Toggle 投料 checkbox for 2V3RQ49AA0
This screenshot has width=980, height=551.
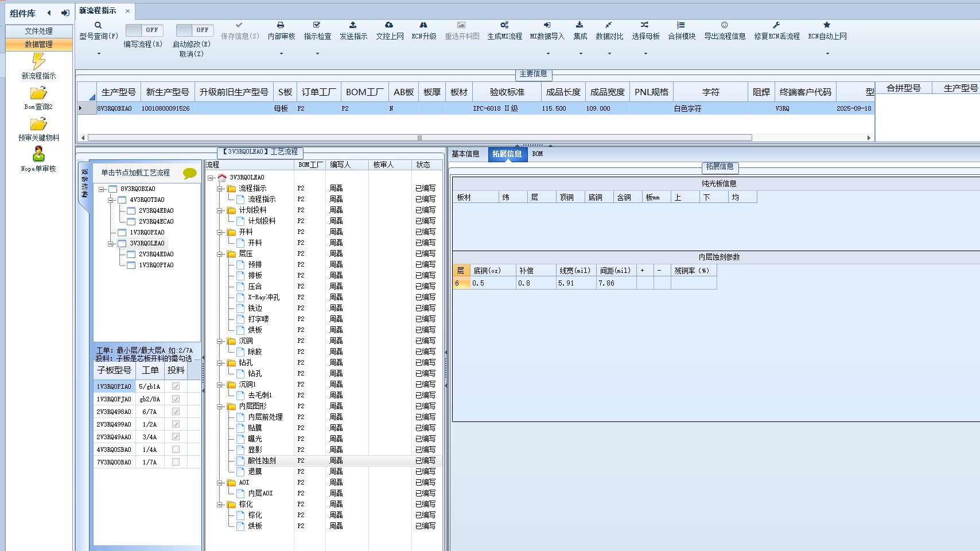tap(176, 437)
